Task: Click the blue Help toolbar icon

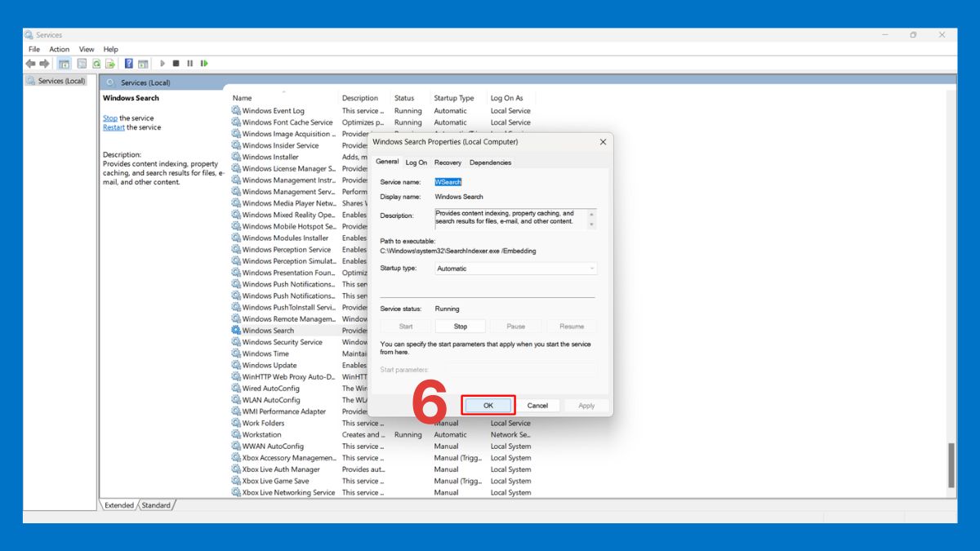Action: [129, 64]
